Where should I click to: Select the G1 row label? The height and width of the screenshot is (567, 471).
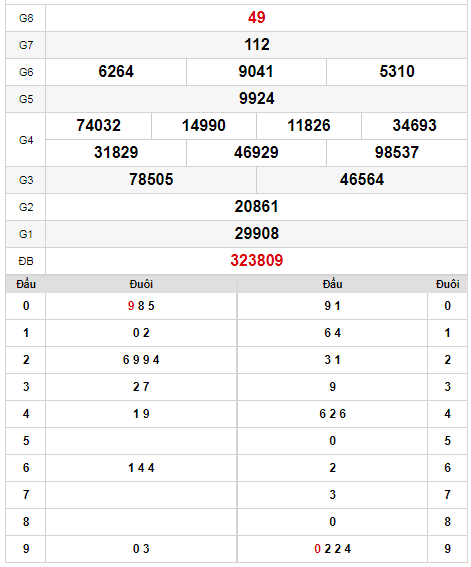click(x=26, y=234)
